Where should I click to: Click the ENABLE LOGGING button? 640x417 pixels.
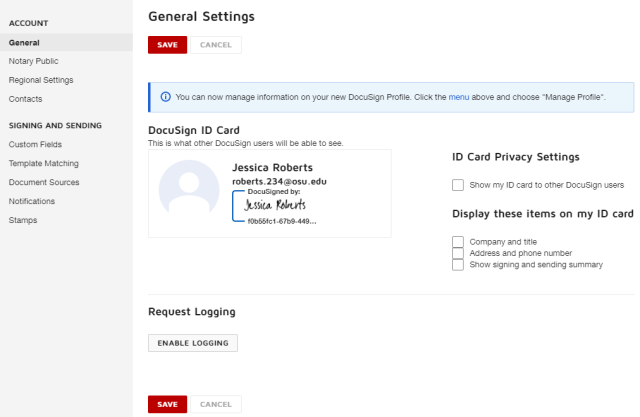pos(193,343)
